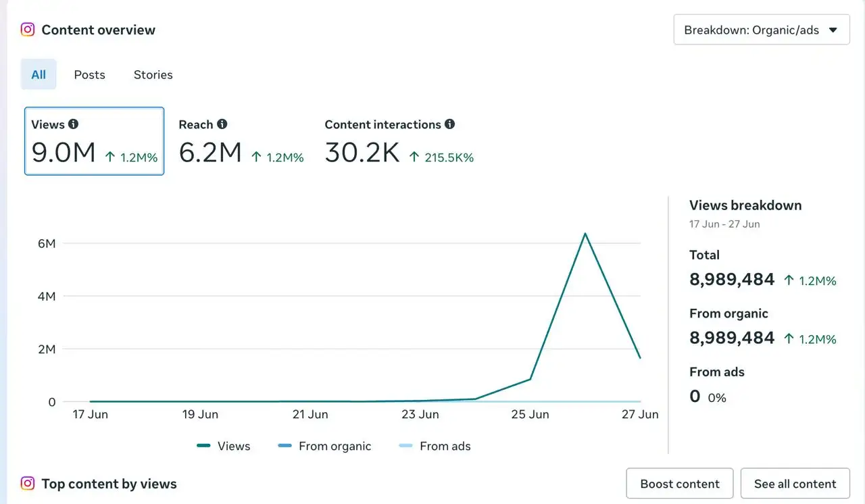Toggle the Views series in chart legend
Image resolution: width=865 pixels, height=504 pixels.
(x=224, y=446)
